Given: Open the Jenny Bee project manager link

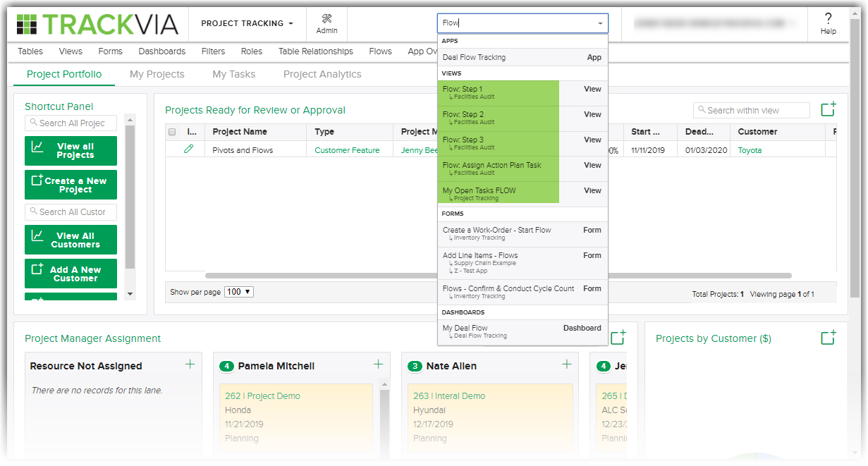Looking at the screenshot, I should point(419,150).
